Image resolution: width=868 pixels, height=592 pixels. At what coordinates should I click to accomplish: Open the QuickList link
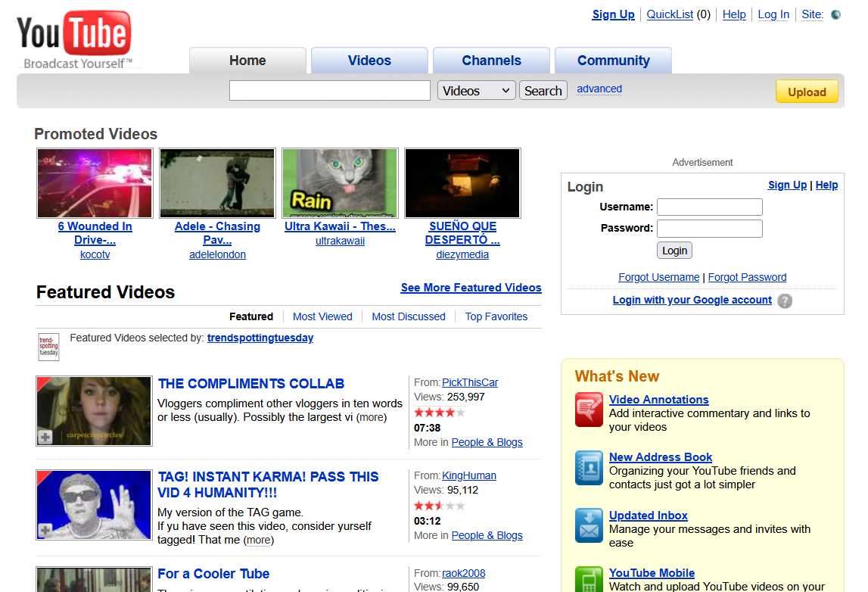pyautogui.click(x=670, y=14)
